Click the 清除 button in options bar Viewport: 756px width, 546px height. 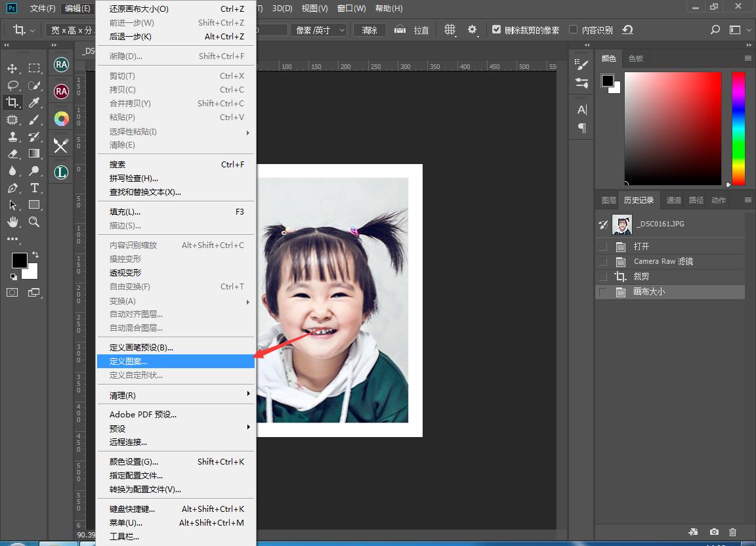click(369, 29)
